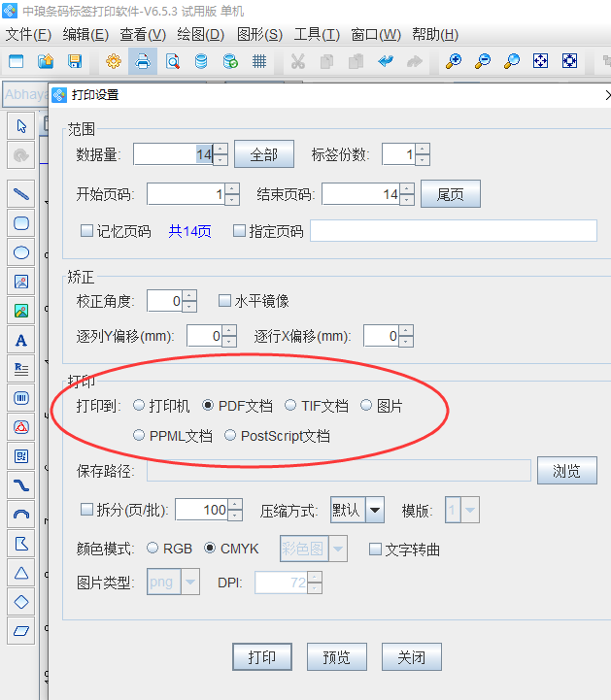Select the 打印机 radio option
Screen dimensions: 611x700
(x=140, y=406)
